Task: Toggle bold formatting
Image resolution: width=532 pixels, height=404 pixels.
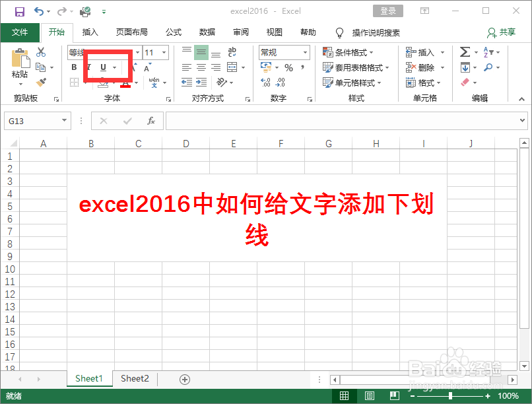Action: [74, 67]
